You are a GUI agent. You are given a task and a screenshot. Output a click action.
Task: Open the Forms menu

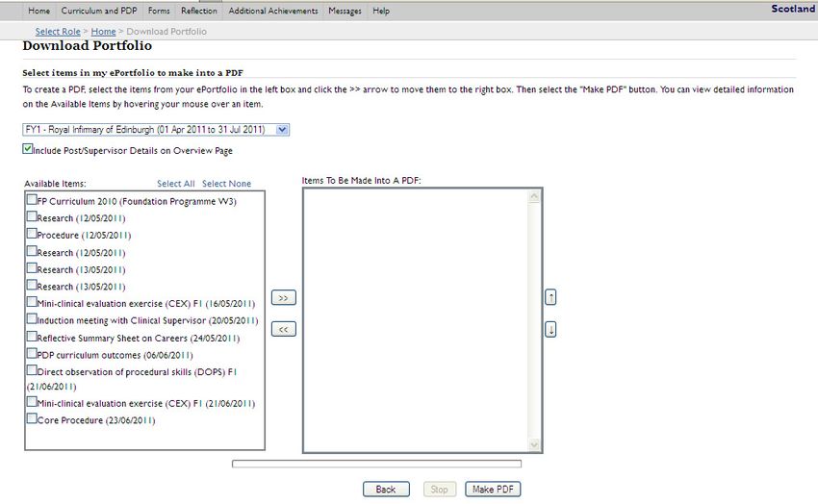159,11
